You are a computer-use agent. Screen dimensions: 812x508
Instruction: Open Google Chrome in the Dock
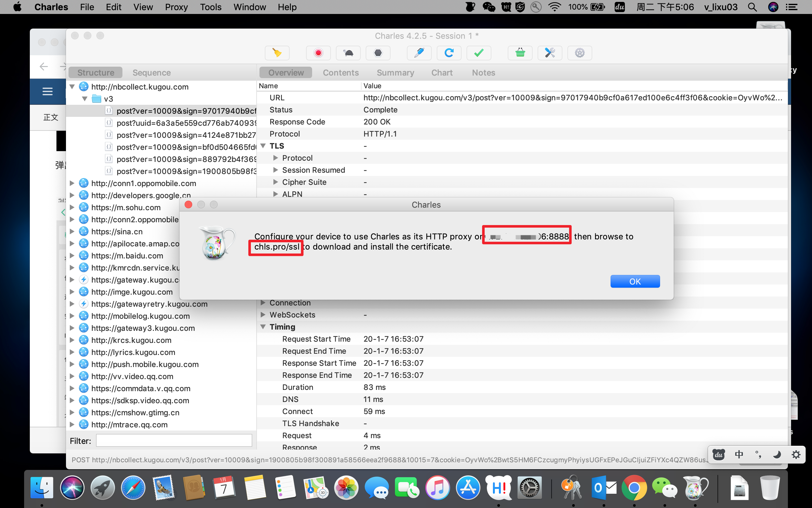click(x=634, y=487)
